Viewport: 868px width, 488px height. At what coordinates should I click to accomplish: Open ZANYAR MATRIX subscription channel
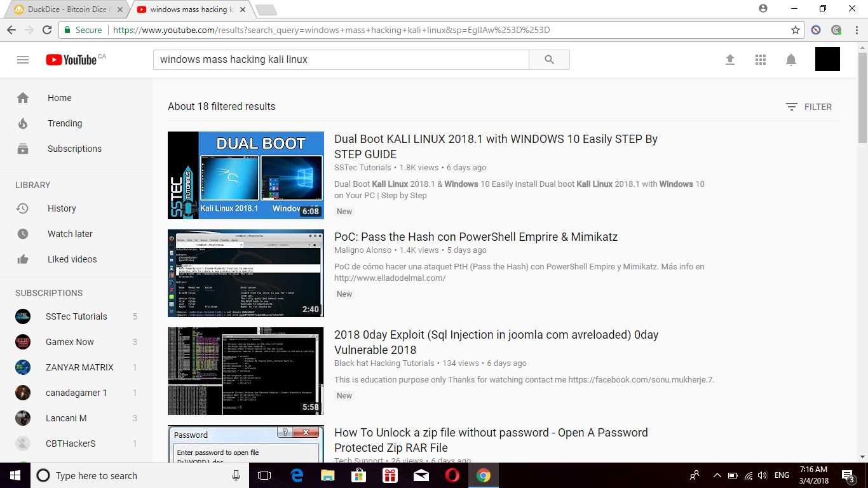(76, 367)
